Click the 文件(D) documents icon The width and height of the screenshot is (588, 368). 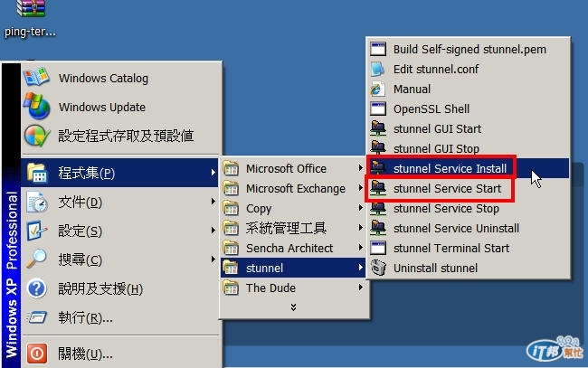(37, 202)
